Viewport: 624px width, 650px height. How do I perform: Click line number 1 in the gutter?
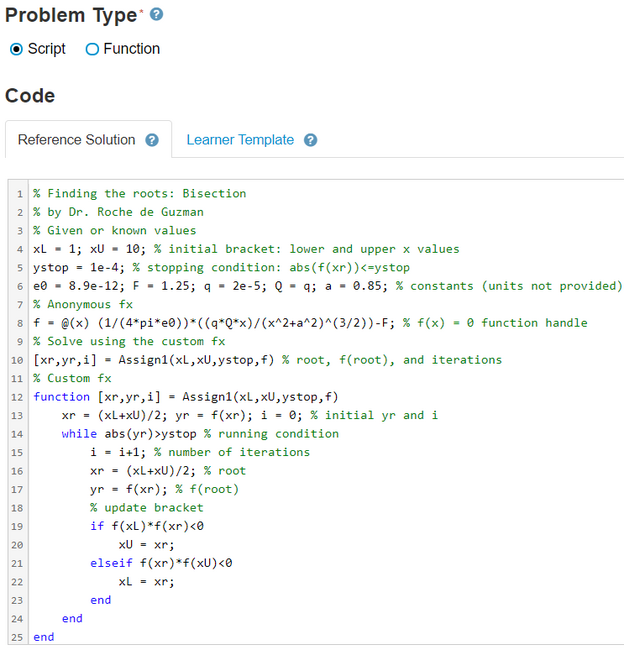(x=20, y=194)
